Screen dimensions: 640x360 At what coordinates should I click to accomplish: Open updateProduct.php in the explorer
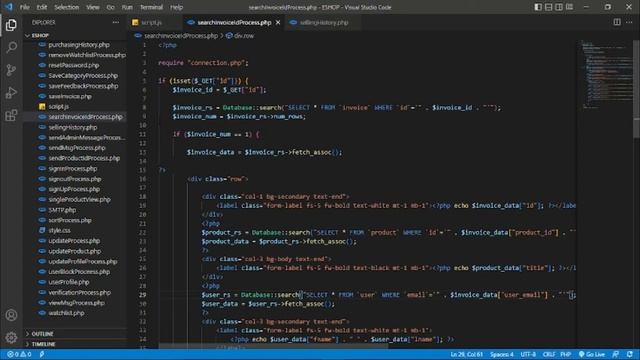[74, 251]
